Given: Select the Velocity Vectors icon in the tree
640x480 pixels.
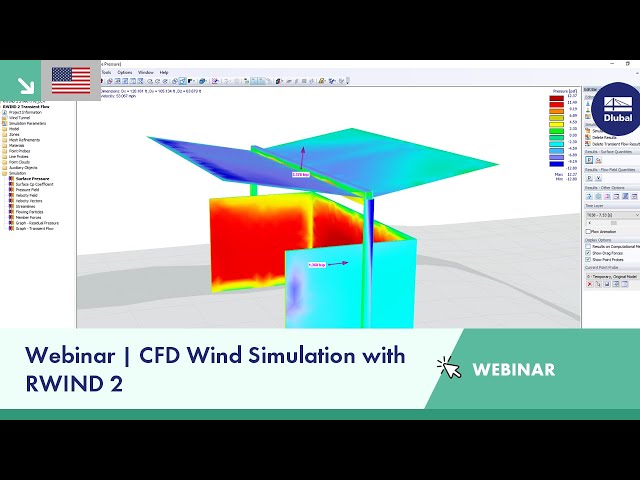Looking at the screenshot, I should click(11, 201).
